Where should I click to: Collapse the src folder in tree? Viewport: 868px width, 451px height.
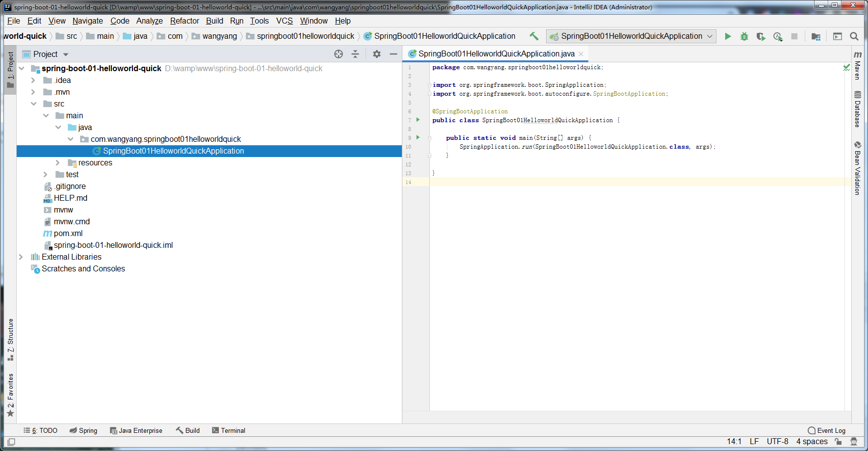coord(33,104)
